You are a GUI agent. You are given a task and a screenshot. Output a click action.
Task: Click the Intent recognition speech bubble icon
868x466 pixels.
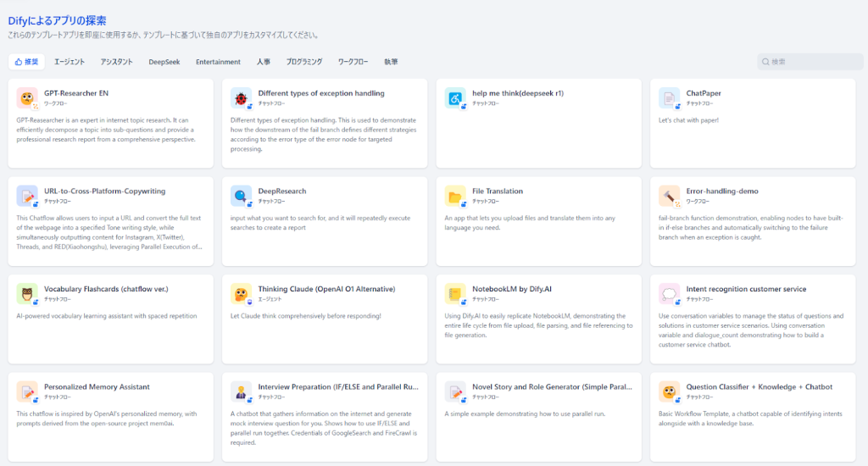point(670,294)
